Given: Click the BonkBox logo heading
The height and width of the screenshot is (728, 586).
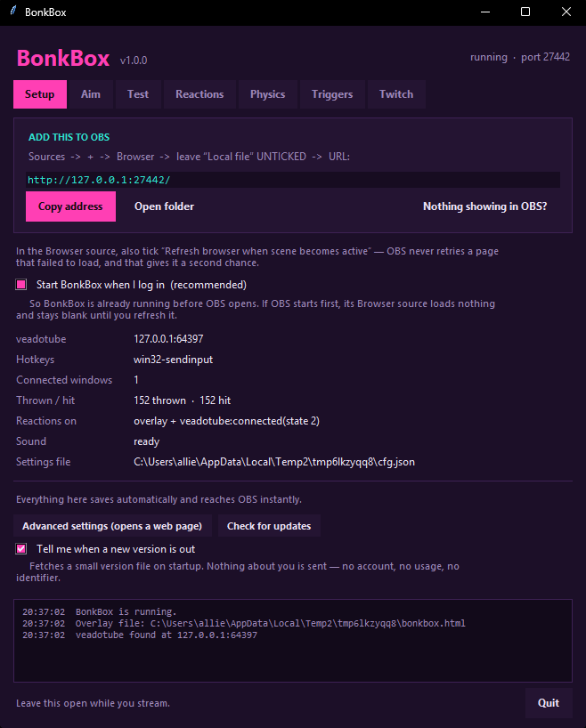Looking at the screenshot, I should click(63, 59).
